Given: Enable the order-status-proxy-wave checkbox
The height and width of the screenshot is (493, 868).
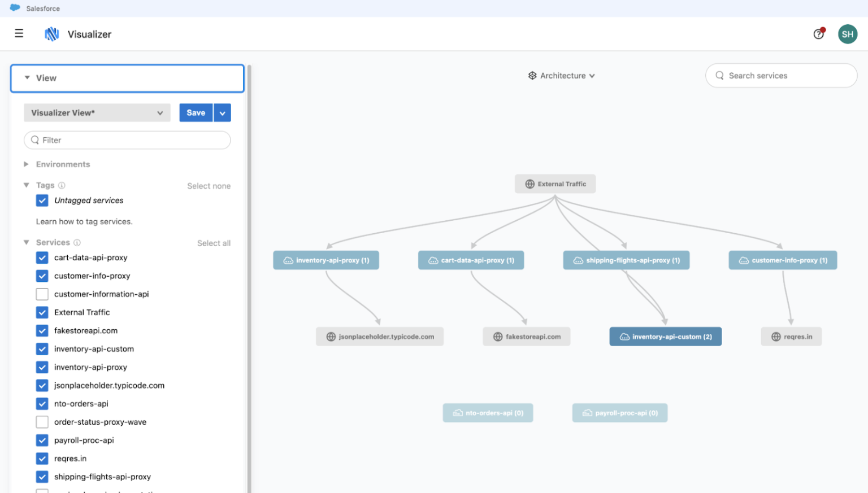Looking at the screenshot, I should (42, 422).
